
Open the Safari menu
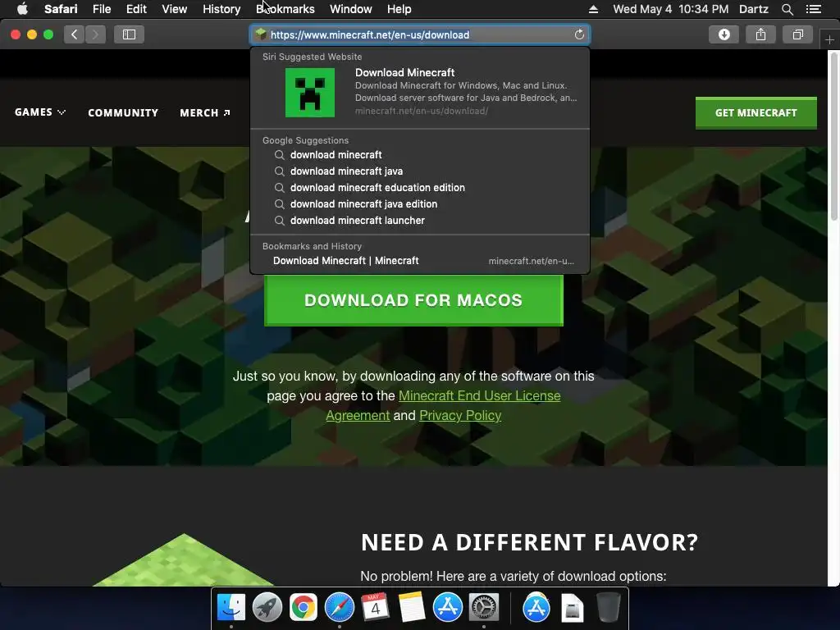[61, 9]
